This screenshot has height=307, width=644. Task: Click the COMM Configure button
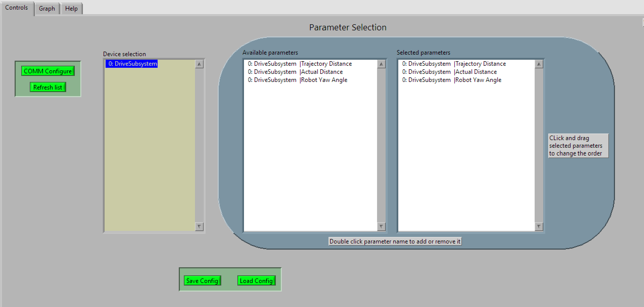pyautogui.click(x=48, y=71)
